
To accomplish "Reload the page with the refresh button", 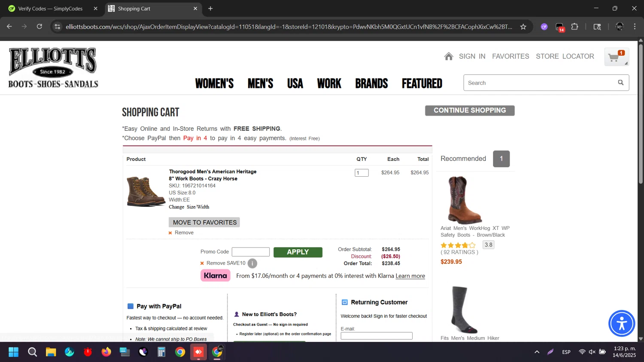I will point(39,27).
